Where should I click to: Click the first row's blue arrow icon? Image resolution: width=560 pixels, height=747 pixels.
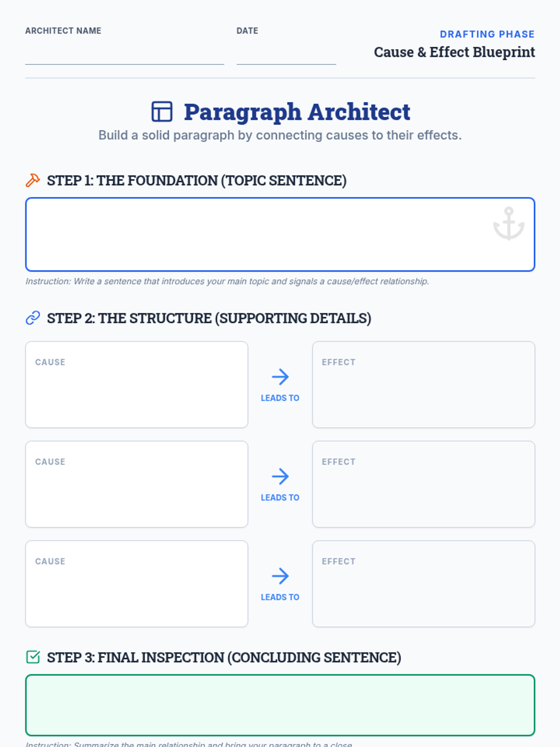(280, 377)
